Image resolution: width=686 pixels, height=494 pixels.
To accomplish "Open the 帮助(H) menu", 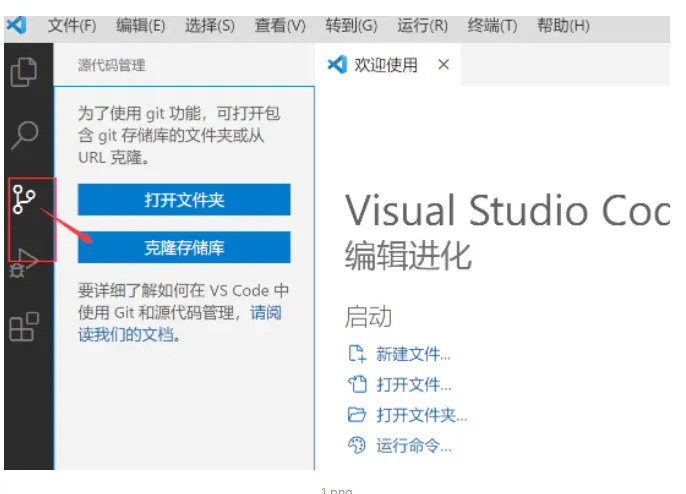I will 563,25.
